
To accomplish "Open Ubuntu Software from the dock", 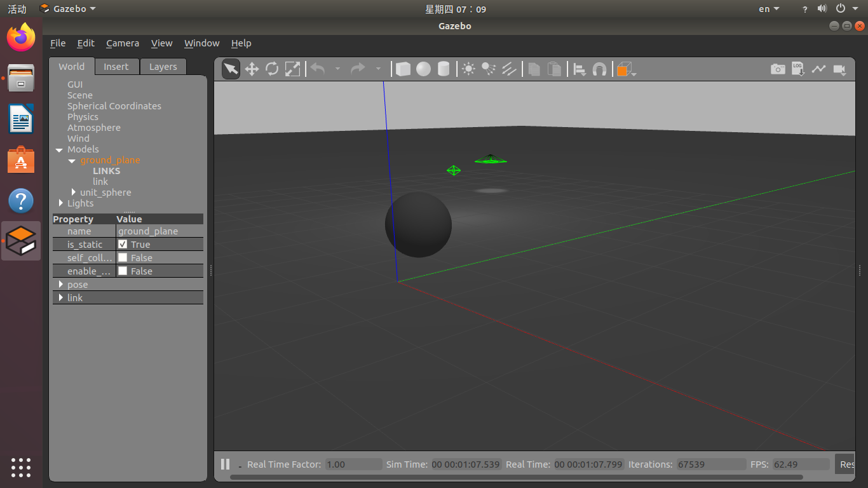I will (21, 160).
